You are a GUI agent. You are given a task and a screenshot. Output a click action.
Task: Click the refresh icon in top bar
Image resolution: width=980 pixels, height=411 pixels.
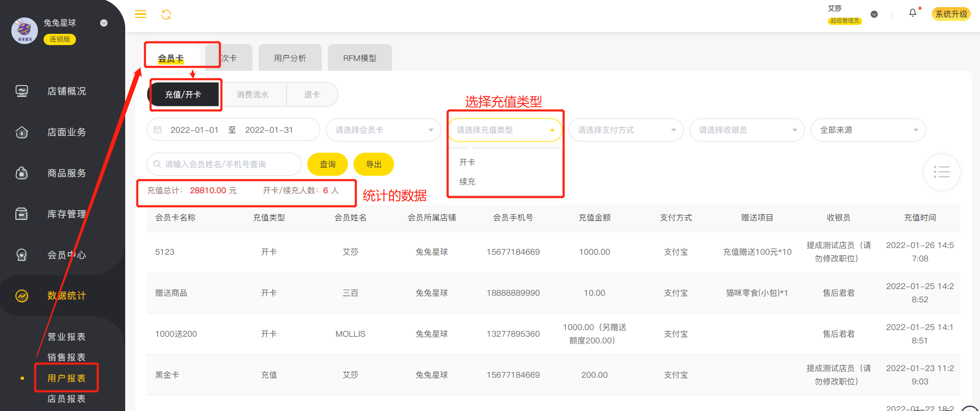point(166,14)
